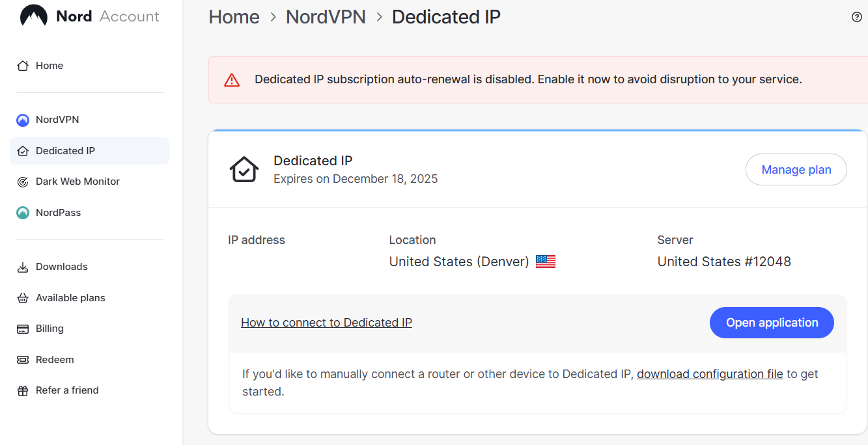Click the Manage plan button
The height and width of the screenshot is (445, 868).
(796, 169)
